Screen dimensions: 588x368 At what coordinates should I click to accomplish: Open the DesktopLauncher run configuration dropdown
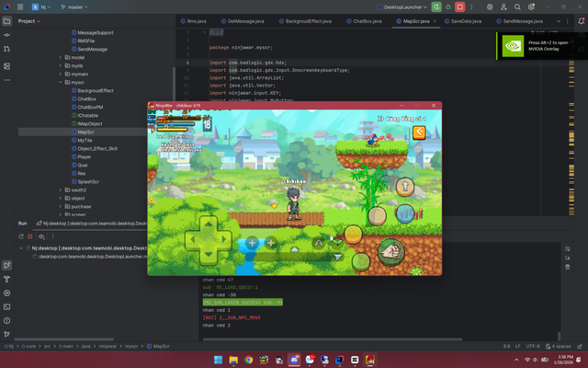click(401, 6)
